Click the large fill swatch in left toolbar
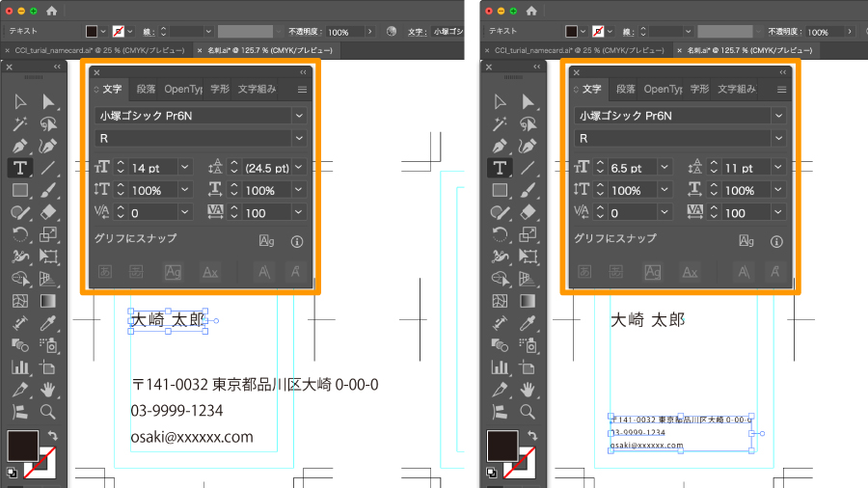This screenshot has height=488, width=868. (23, 446)
